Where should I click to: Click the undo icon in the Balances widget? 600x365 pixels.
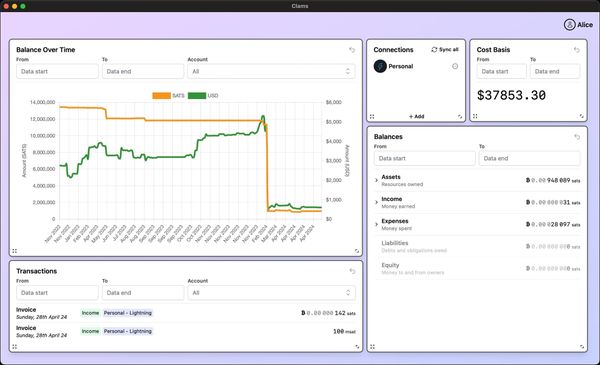tap(577, 137)
